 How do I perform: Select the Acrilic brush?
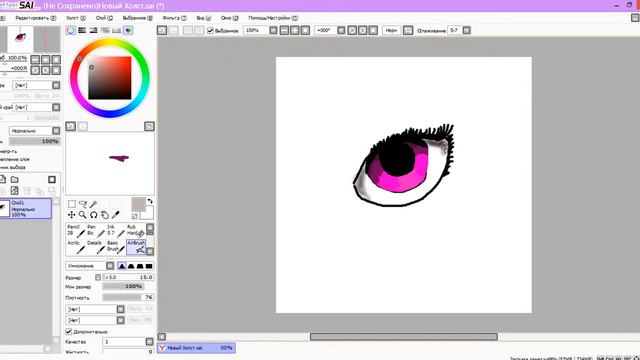76,247
